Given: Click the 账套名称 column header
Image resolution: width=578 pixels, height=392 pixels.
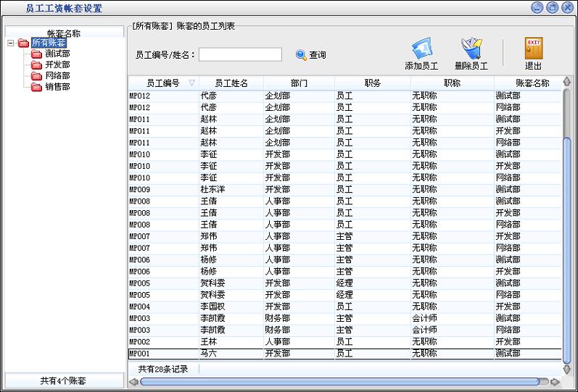Looking at the screenshot, I should 532,83.
